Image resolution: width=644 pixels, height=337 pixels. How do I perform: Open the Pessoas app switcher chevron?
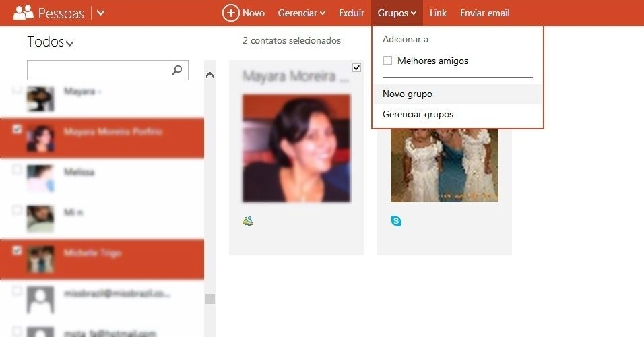[100, 13]
